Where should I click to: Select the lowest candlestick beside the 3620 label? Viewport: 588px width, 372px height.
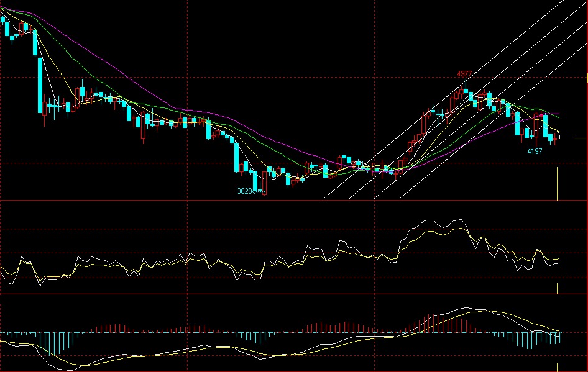coord(264,186)
